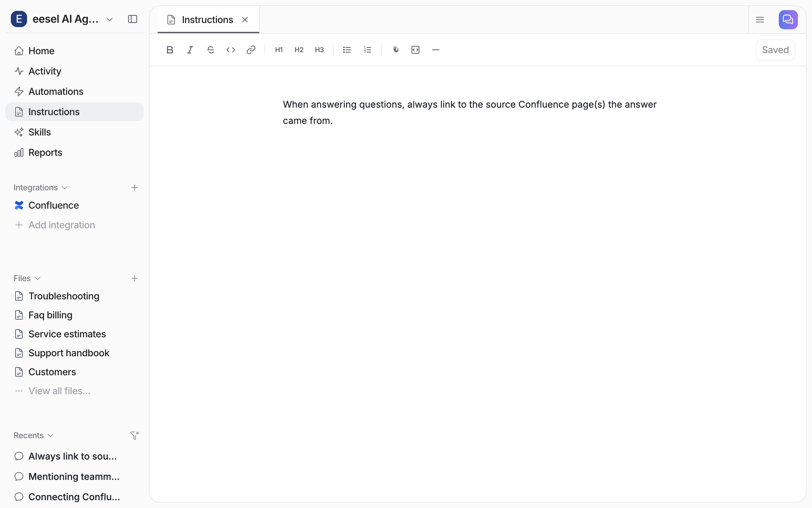Insert a link via toolbar

[x=251, y=50]
